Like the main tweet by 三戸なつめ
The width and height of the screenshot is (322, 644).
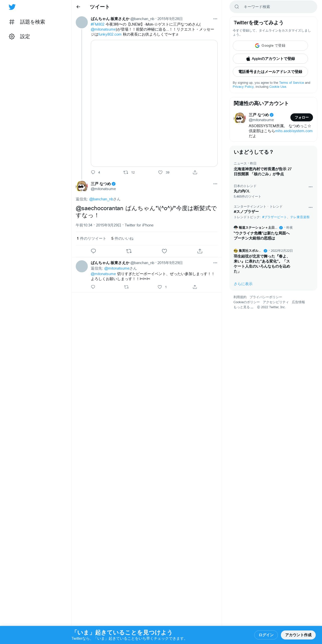coord(164,251)
